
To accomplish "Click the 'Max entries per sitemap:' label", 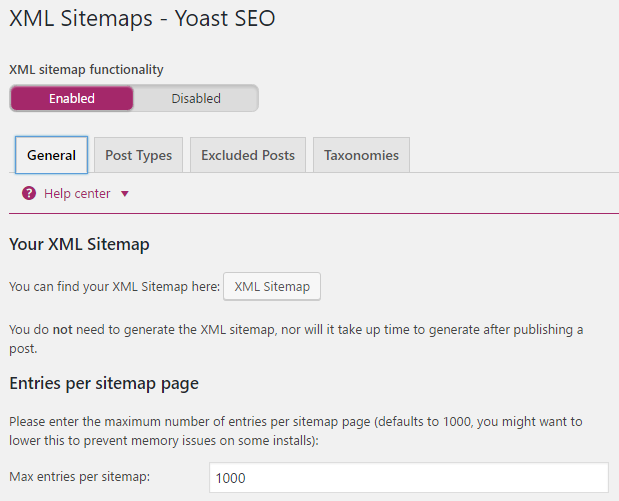I will pyautogui.click(x=79, y=477).
